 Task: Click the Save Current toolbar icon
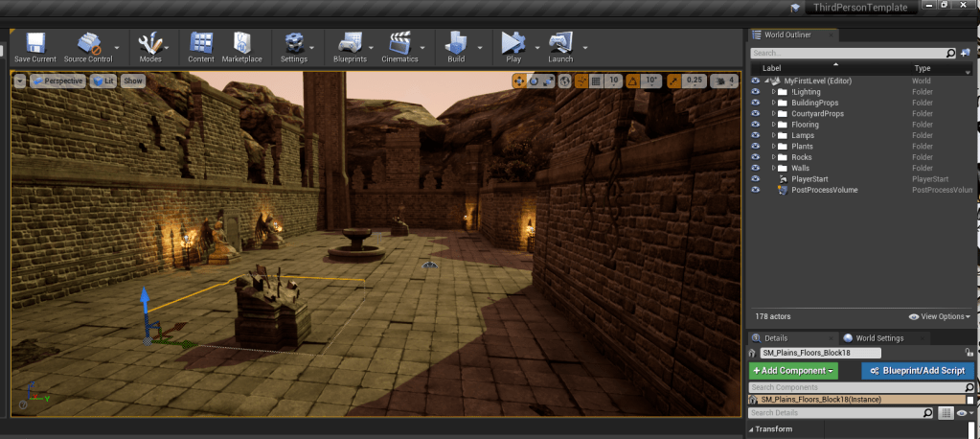pos(34,44)
